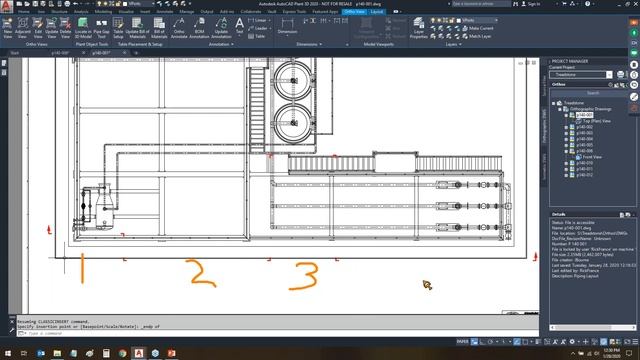Choose BOM Annotation
The height and width of the screenshot is (360, 640).
pos(199,28)
